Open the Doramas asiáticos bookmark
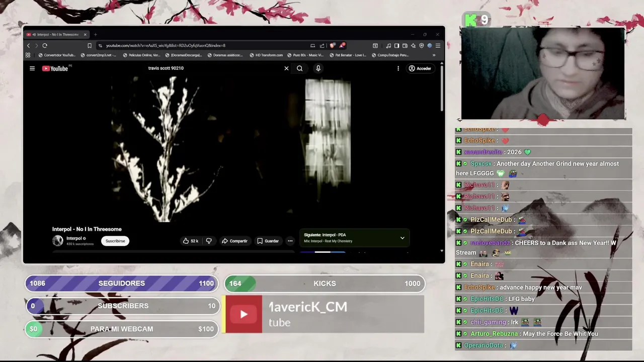This screenshot has width=644, height=362. 225,55
